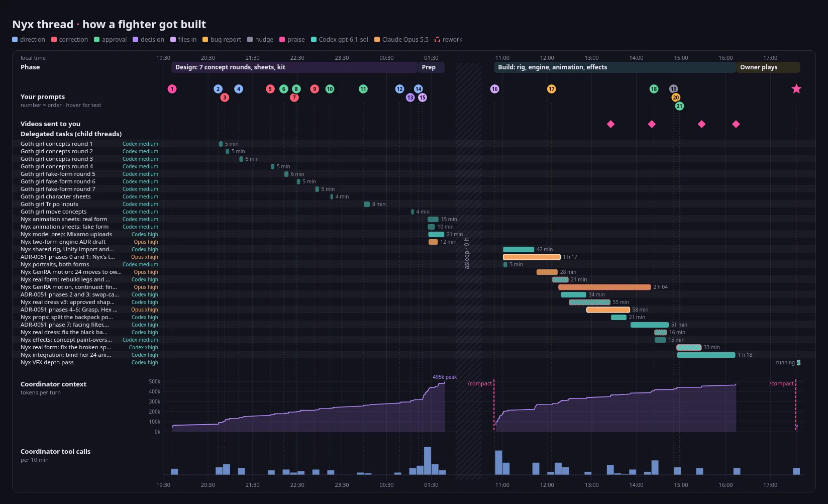
Task: Click the 1 h 18 Nyx integration bar
Action: 706,355
